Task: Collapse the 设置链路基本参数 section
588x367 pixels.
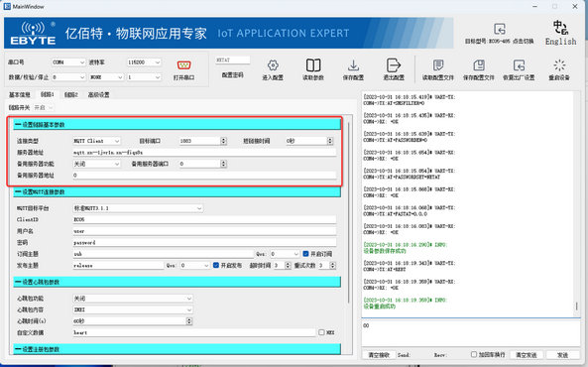Action: click(x=176, y=125)
